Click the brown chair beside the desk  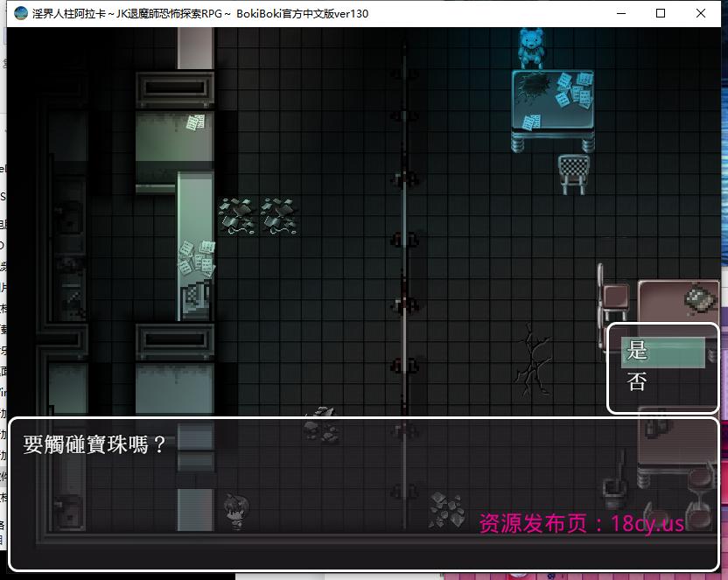[x=613, y=294]
